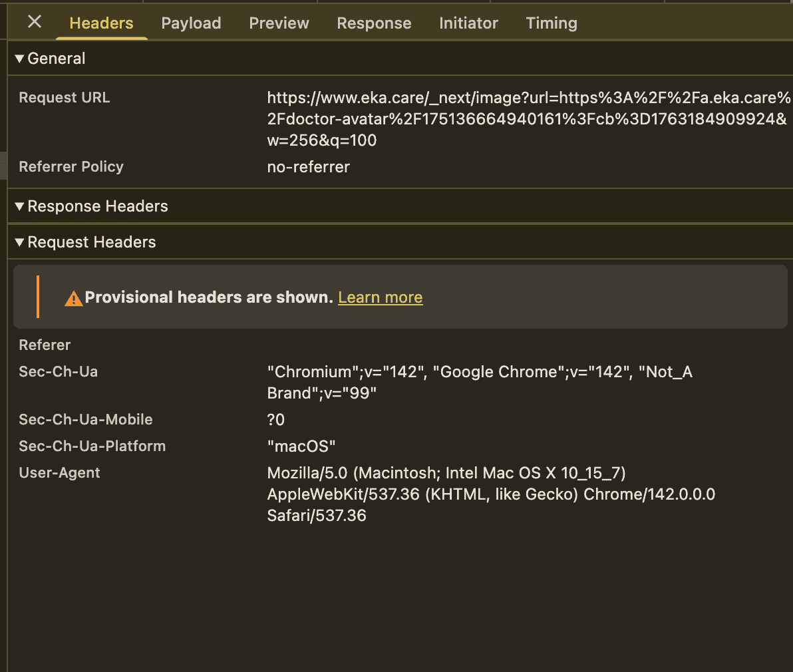Collapse the Request Headers section

tap(19, 243)
